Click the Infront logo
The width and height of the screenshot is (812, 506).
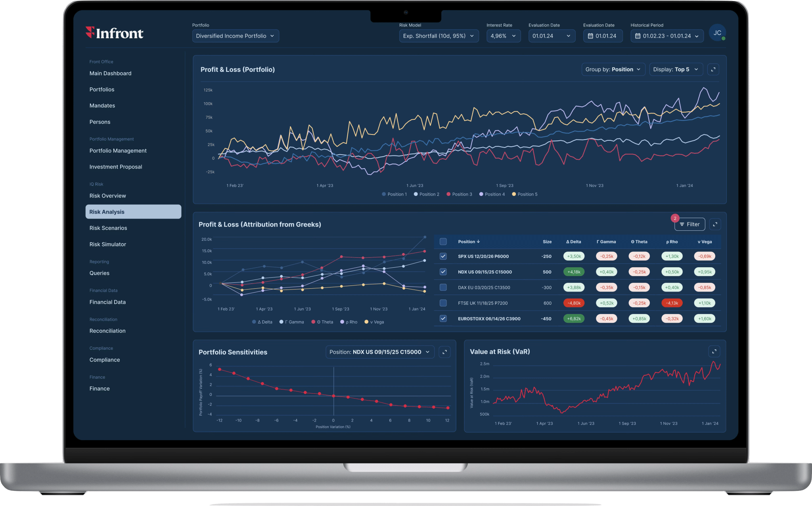click(x=115, y=33)
